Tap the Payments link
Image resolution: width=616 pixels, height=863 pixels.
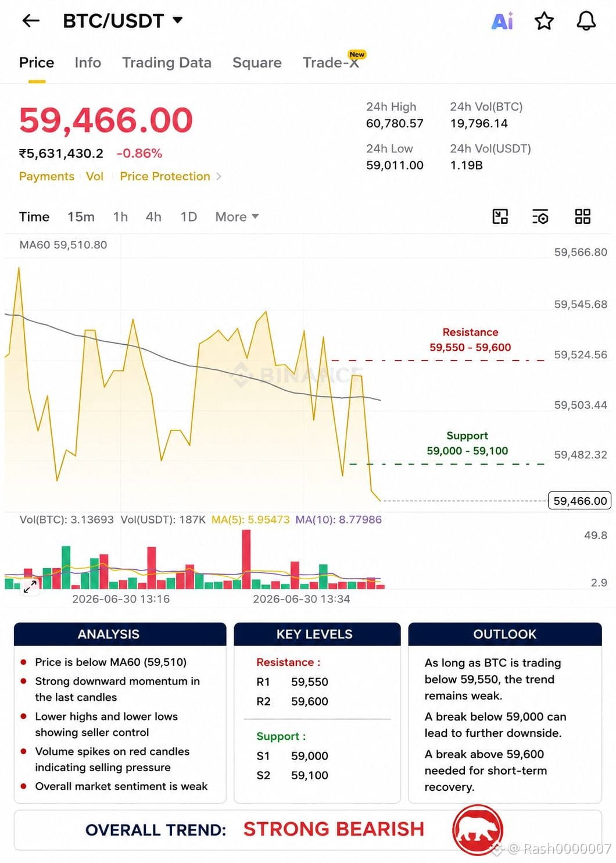46,176
